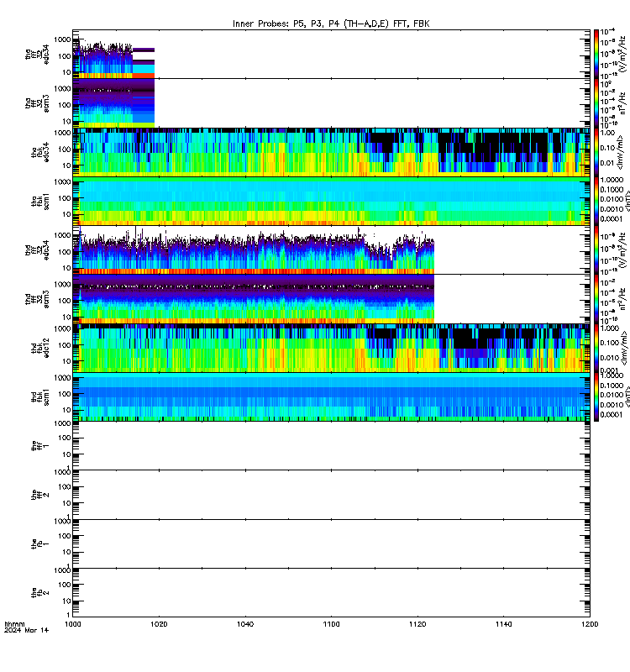This screenshot has height=672, width=630.
Task: Click the tha fff scm3 spectrogram data
Action: tap(113, 103)
